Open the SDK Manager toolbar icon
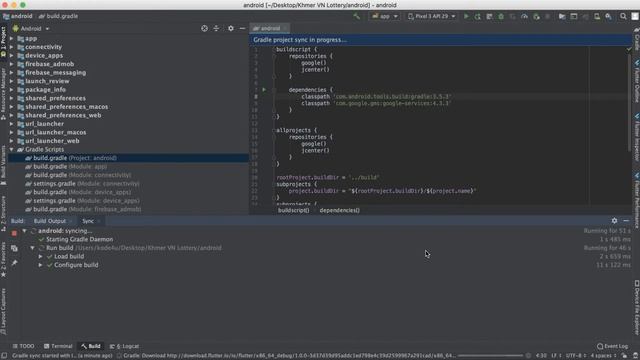640x360 pixels. pos(609,16)
